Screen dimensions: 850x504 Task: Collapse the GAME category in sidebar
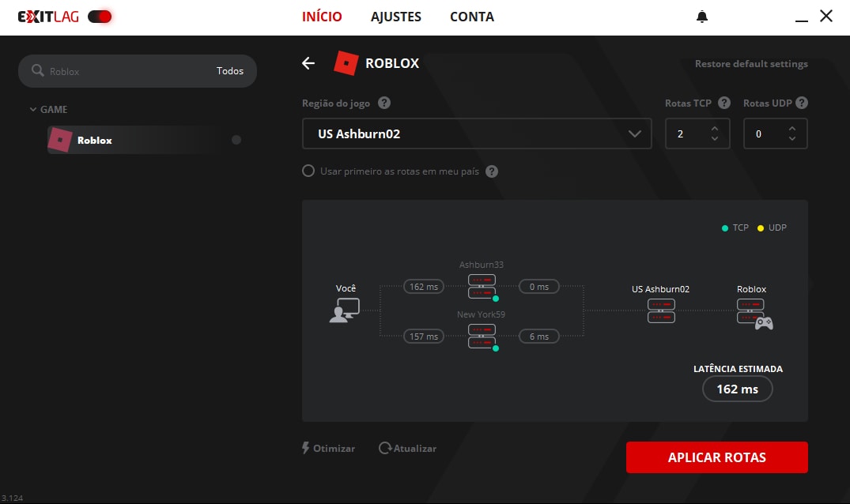click(33, 110)
